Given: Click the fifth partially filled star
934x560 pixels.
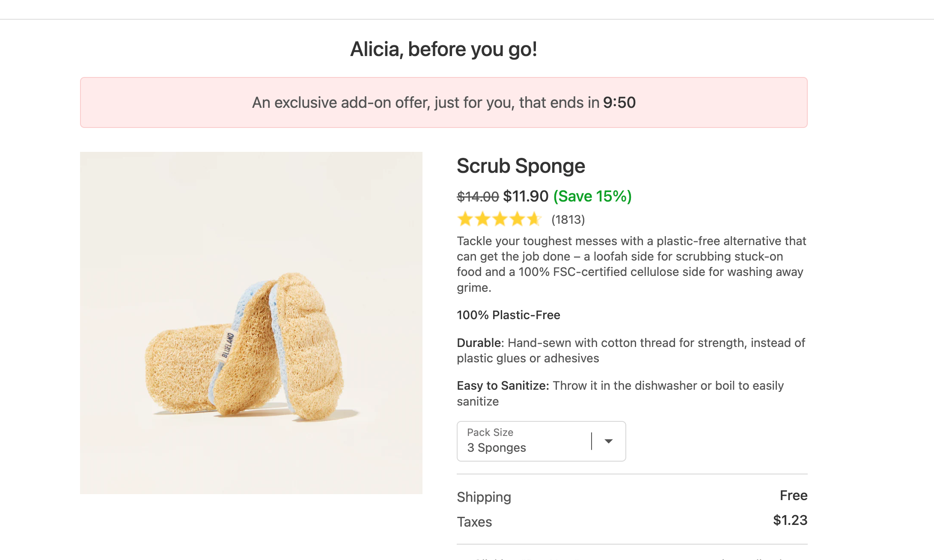Looking at the screenshot, I should [x=534, y=219].
